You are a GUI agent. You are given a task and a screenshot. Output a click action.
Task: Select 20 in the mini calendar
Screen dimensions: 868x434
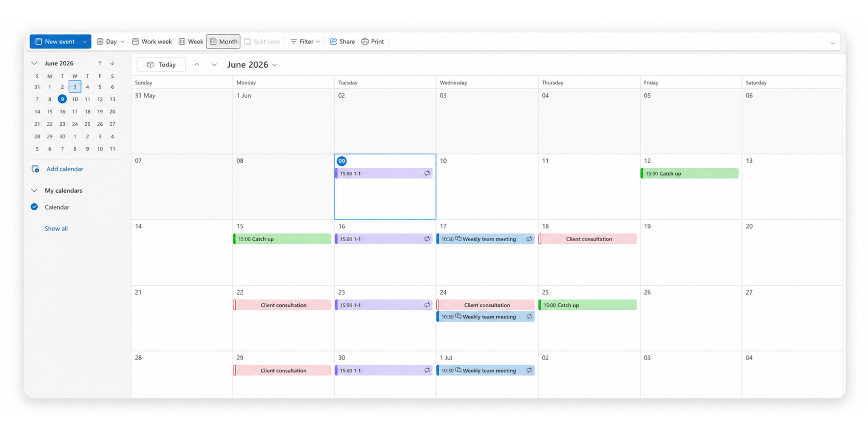coord(112,112)
